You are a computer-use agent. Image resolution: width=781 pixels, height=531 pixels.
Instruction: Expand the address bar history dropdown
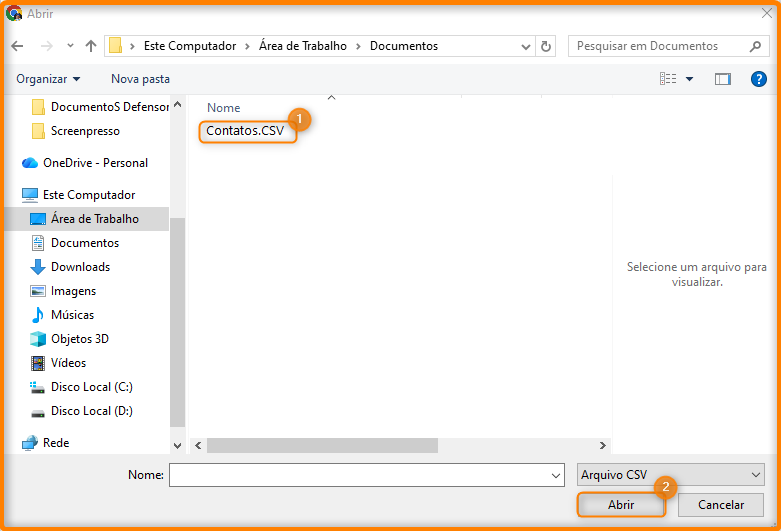point(526,46)
